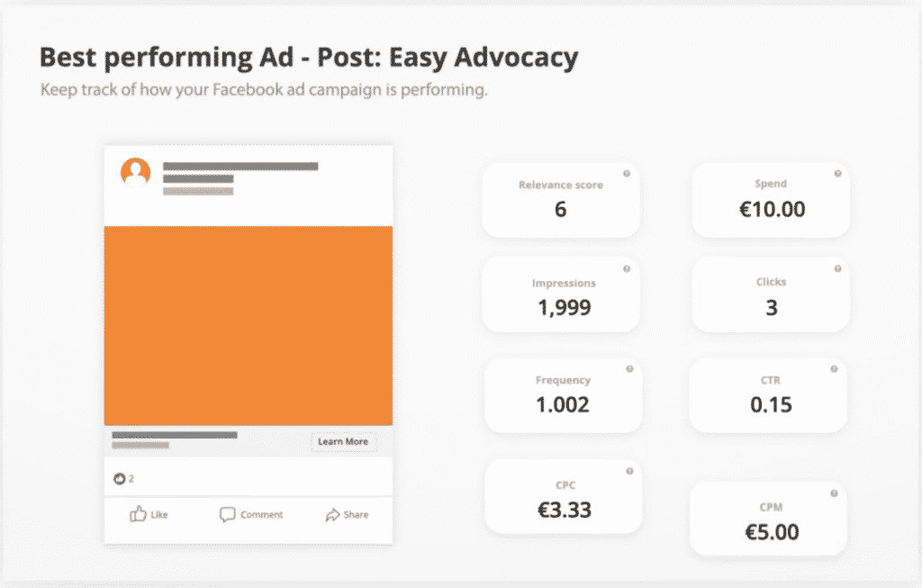Viewport: 922px width, 588px height.
Task: Click the Learn More button
Action: (343, 441)
